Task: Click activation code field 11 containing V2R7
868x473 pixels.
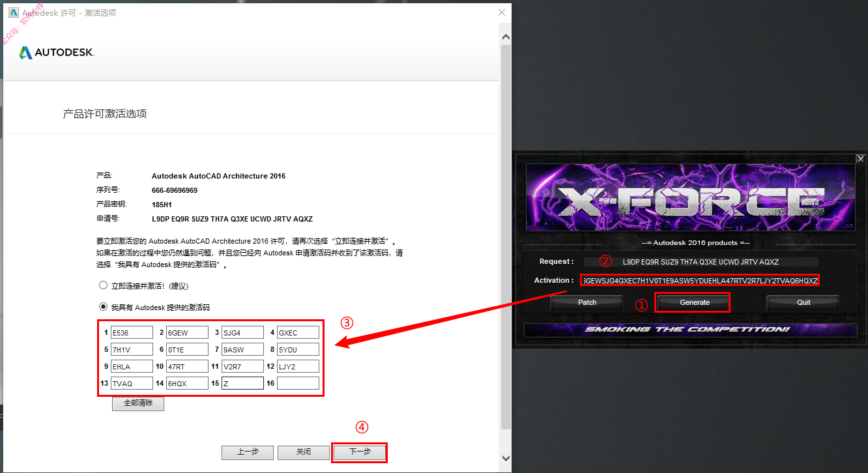Action: (242, 367)
